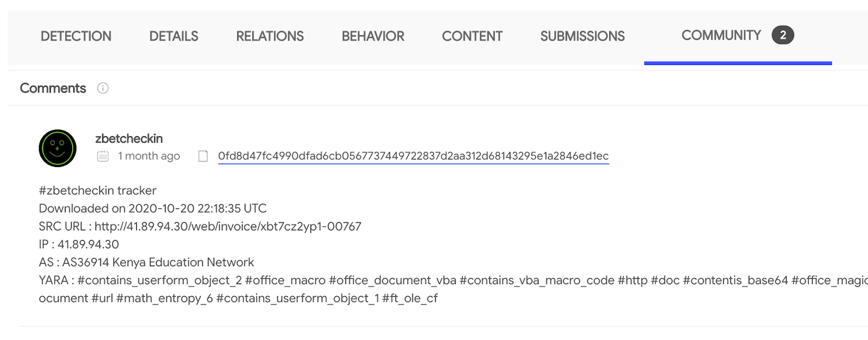View the SUBMISSIONS tab
Screen dimensions: 868x340
tap(582, 36)
